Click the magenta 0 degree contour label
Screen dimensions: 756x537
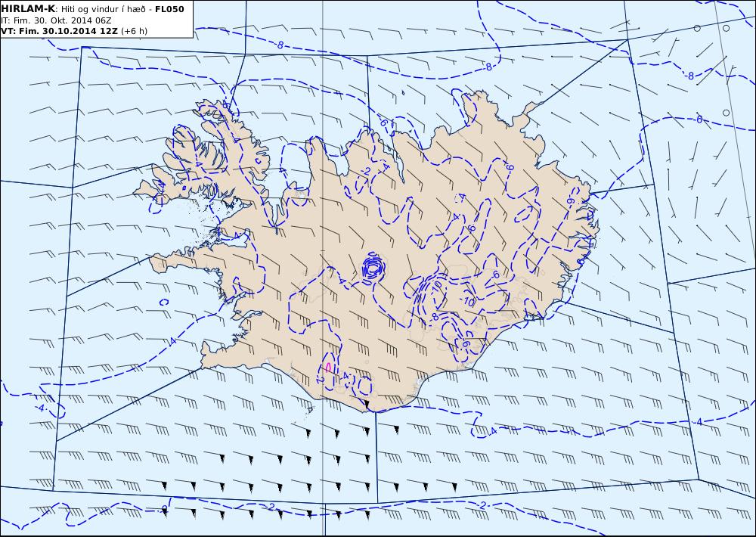tap(328, 368)
